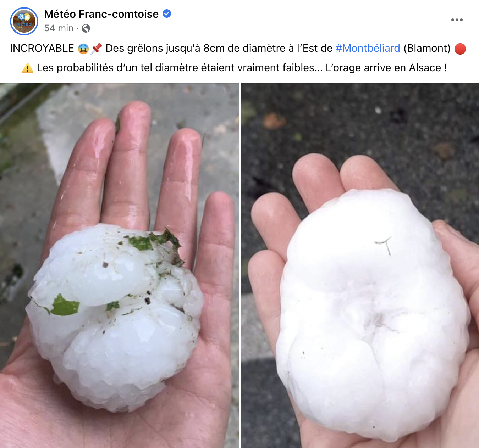Click the fearful face emoji
Image resolution: width=479 pixels, height=448 pixels.
tap(83, 49)
